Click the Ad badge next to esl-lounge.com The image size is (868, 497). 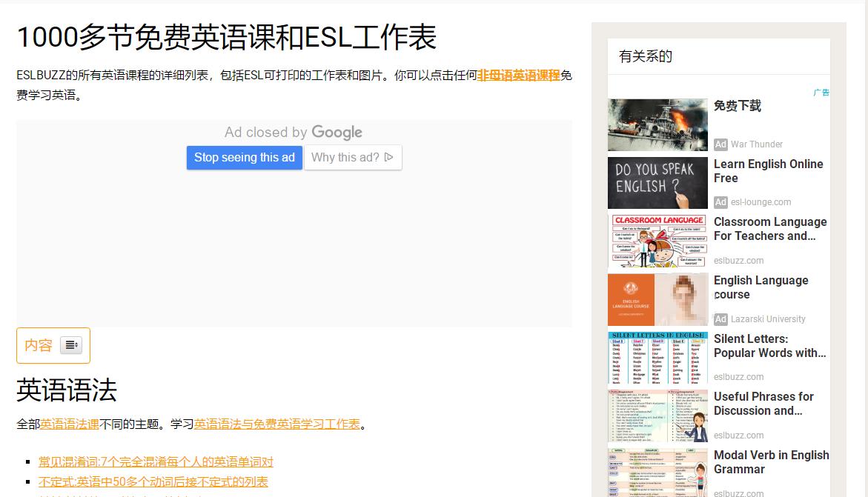pos(720,202)
